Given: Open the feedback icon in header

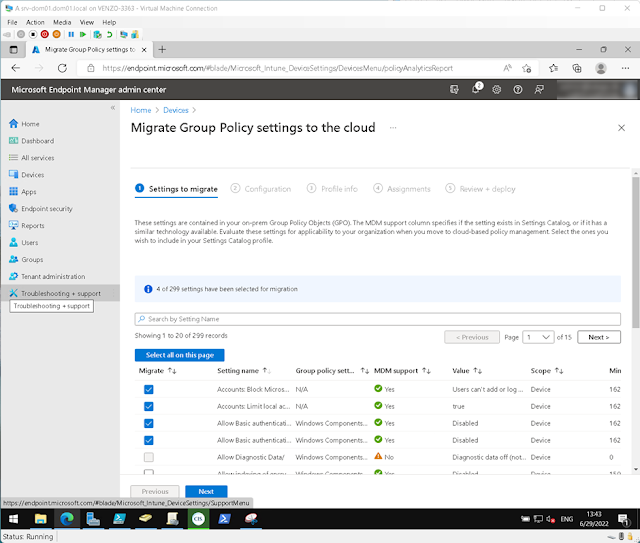Looking at the screenshot, I should [539, 89].
